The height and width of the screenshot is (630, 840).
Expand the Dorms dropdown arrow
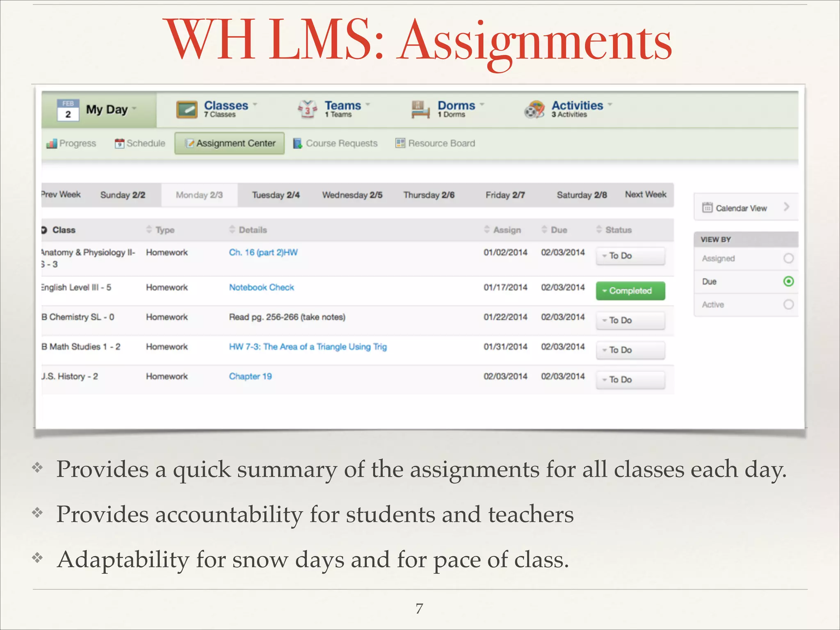click(482, 104)
